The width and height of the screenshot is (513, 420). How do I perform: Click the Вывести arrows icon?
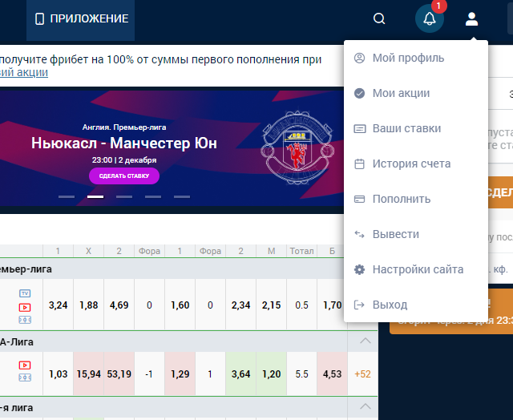coord(359,234)
